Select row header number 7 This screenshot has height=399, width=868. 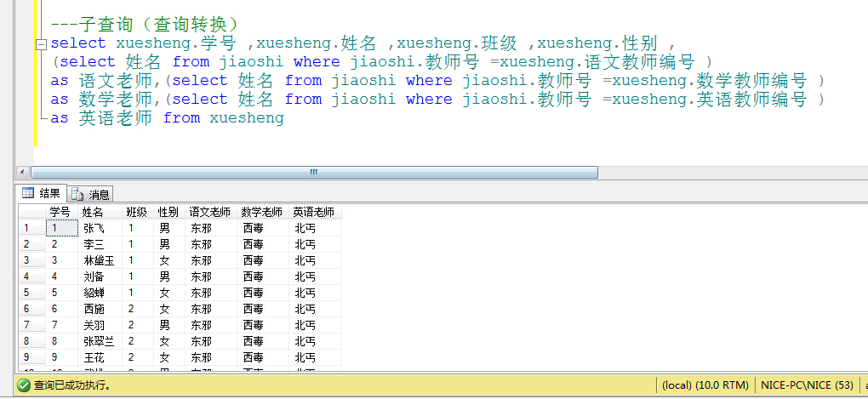pos(32,325)
